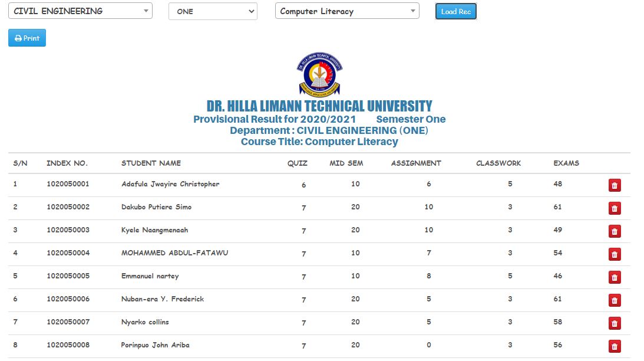Delete record for Nyarko collins
644x361 pixels.
tap(615, 324)
